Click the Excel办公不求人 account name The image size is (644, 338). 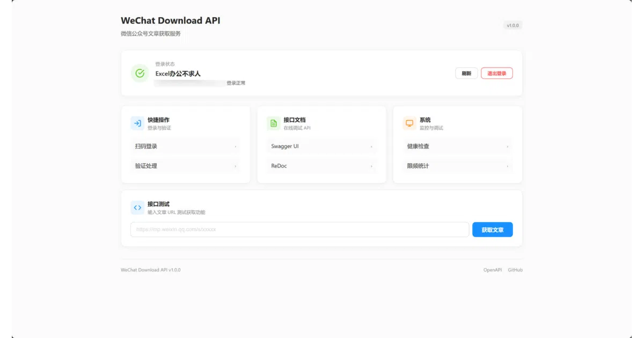(178, 74)
